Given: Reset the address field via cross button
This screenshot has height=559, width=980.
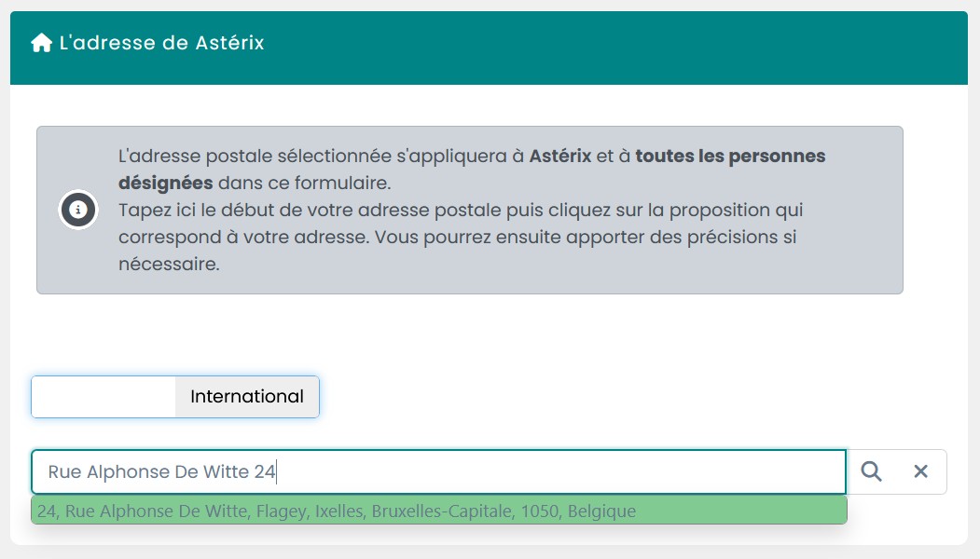Looking at the screenshot, I should point(920,471).
